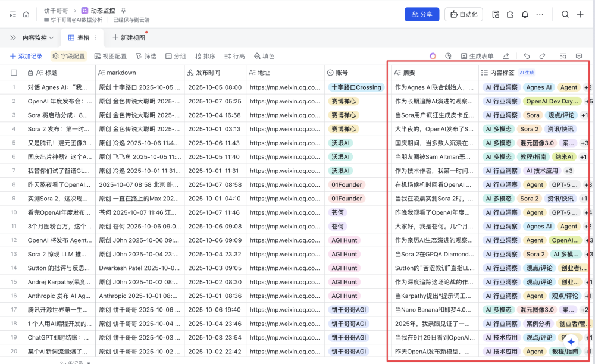The height and width of the screenshot is (364, 595).
Task: Open the more options (...) menu top right
Action: 538,14
